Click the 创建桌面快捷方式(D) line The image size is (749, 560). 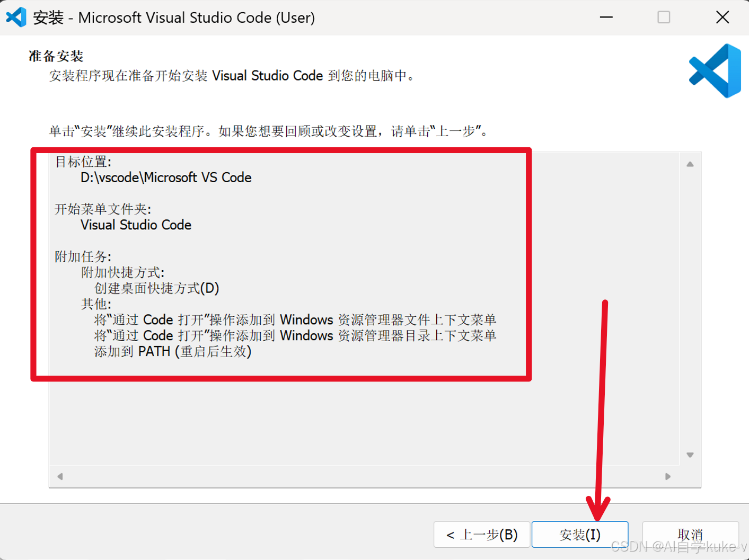(x=156, y=288)
